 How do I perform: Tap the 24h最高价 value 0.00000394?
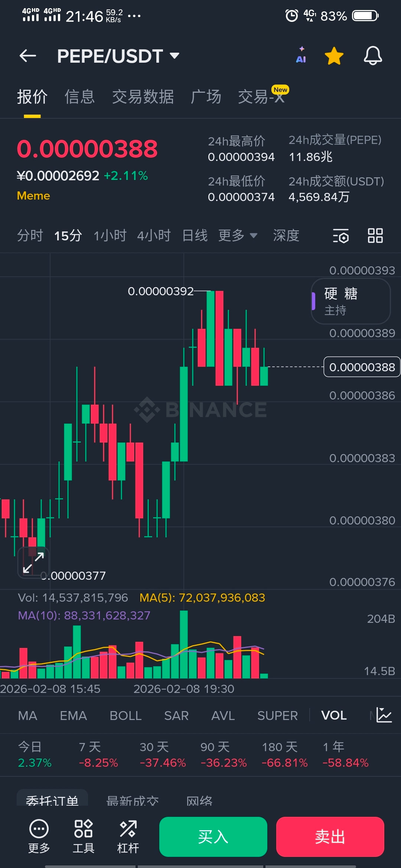point(241,157)
